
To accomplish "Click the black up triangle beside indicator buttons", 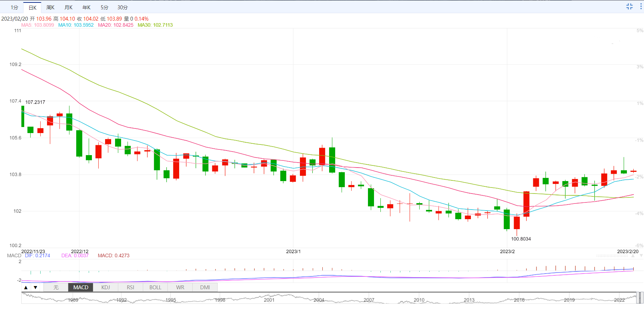I will pos(26,287).
